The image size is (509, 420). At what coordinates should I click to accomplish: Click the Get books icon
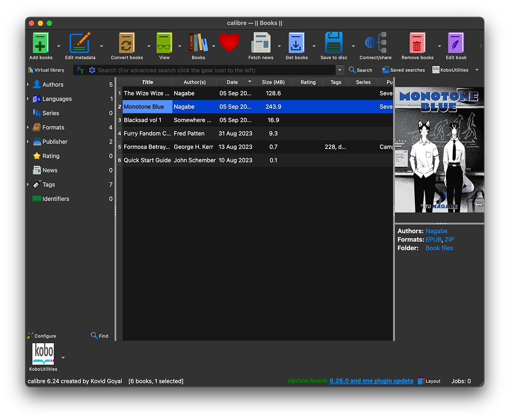(x=296, y=43)
